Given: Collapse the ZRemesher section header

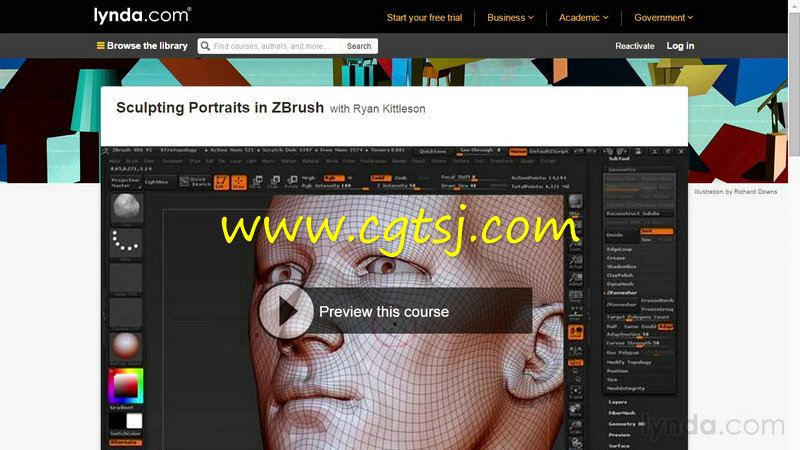Looking at the screenshot, I should pos(621,292).
